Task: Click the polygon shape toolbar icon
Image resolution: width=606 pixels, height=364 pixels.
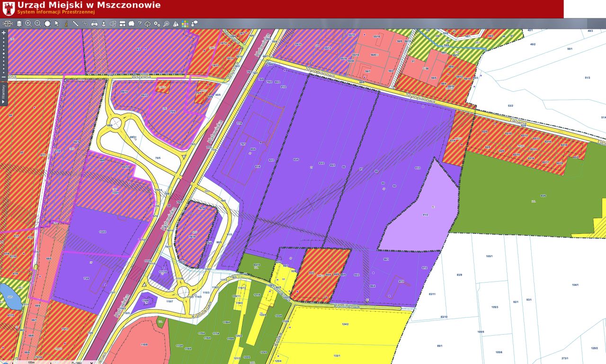Action: (x=131, y=23)
